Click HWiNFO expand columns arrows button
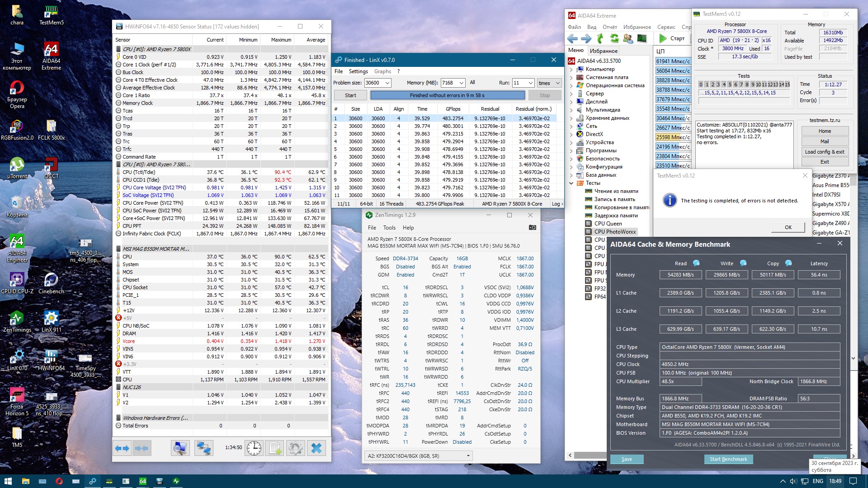 pos(122,448)
